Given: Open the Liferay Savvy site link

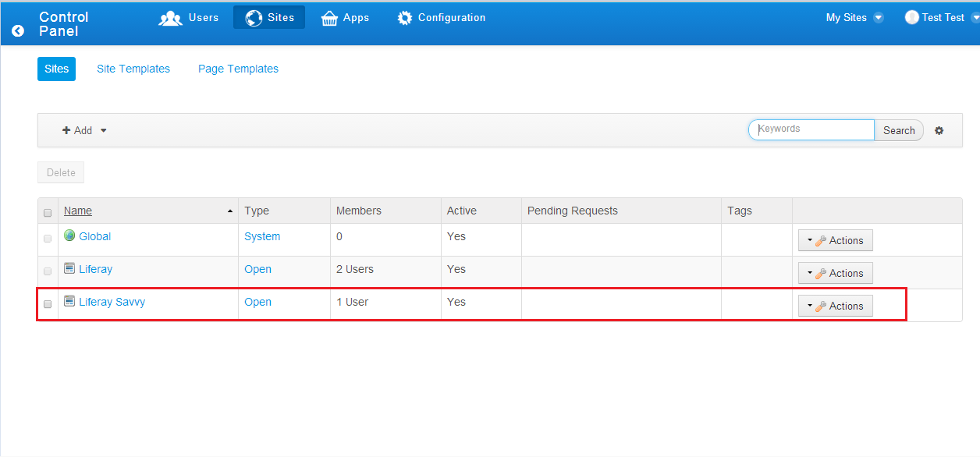Looking at the screenshot, I should click(x=112, y=302).
